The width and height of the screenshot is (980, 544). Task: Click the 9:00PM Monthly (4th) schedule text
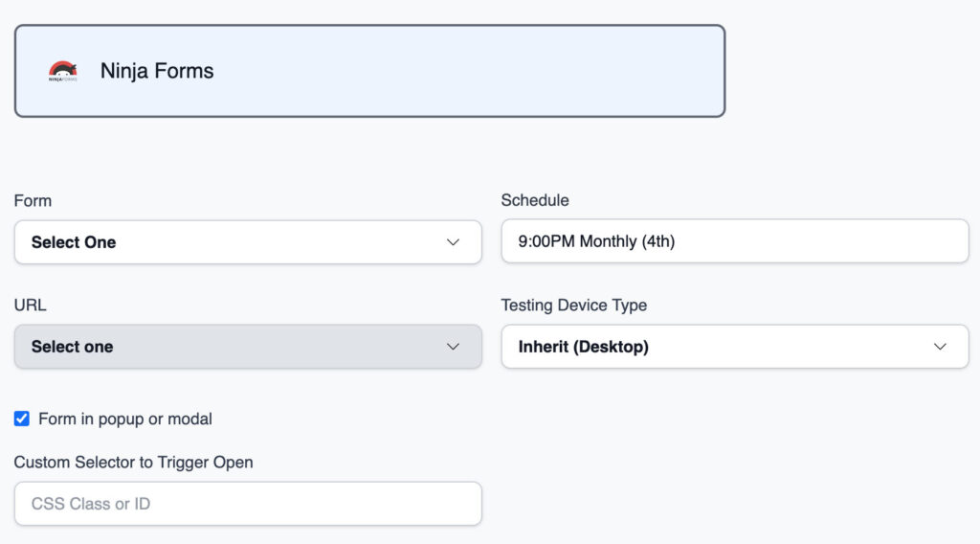click(x=596, y=241)
